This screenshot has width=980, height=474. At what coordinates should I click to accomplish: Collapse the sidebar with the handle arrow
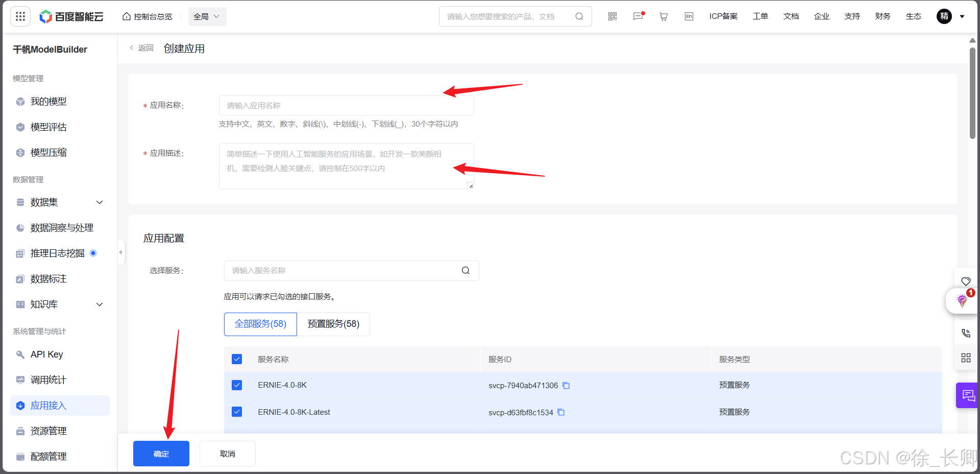click(121, 252)
